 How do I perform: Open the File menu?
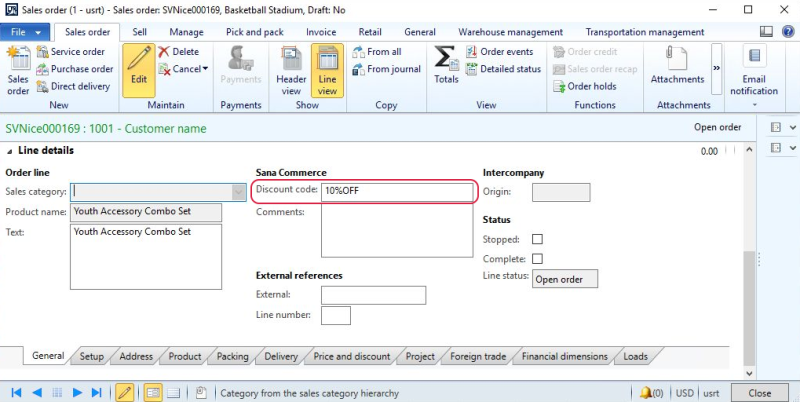pyautogui.click(x=20, y=32)
